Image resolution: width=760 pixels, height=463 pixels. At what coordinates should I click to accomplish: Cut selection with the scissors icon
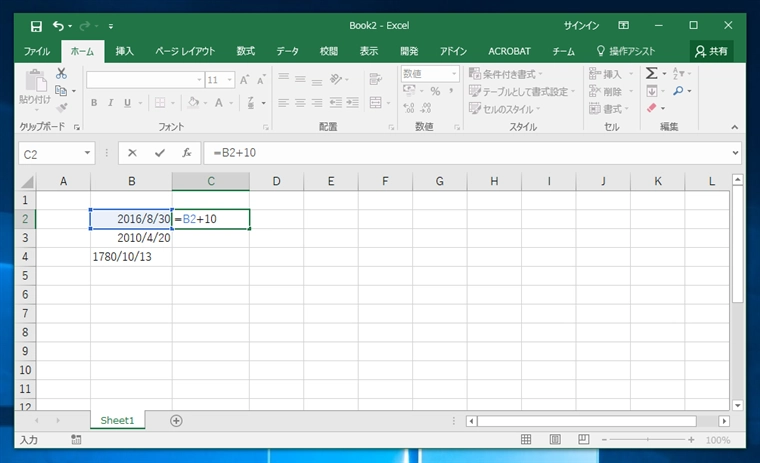pyautogui.click(x=61, y=74)
